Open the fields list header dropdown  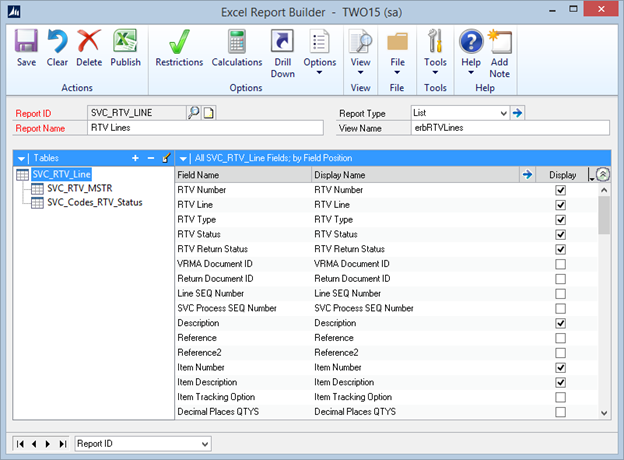(183, 159)
